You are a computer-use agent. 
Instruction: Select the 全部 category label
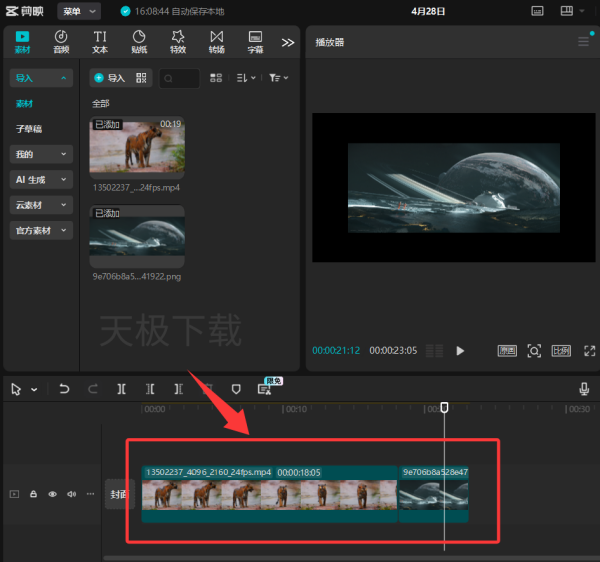point(101,103)
